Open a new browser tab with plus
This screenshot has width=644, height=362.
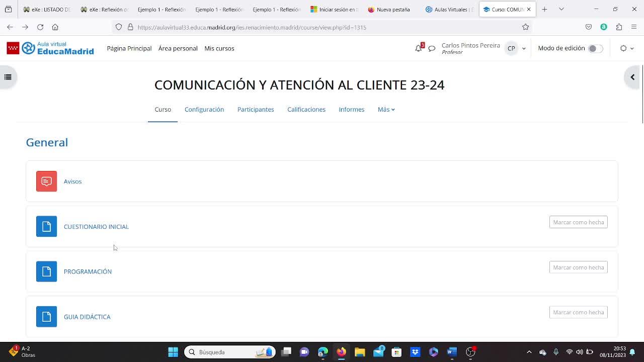[544, 9]
